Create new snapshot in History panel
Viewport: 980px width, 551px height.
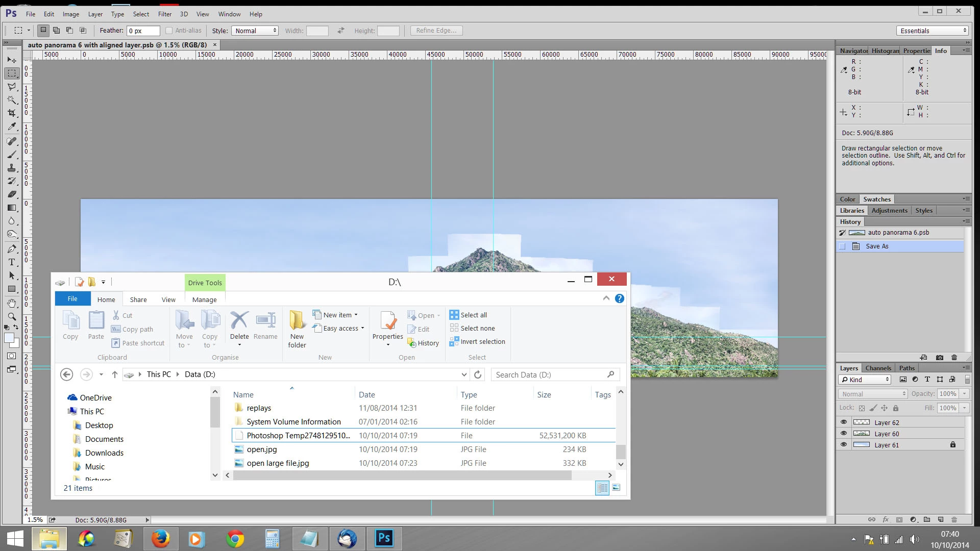click(x=939, y=358)
